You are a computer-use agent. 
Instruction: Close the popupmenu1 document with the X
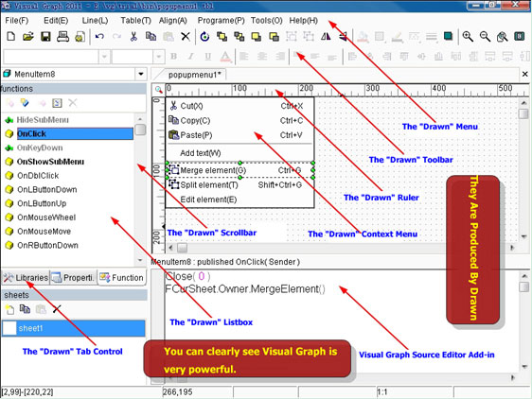point(524,74)
